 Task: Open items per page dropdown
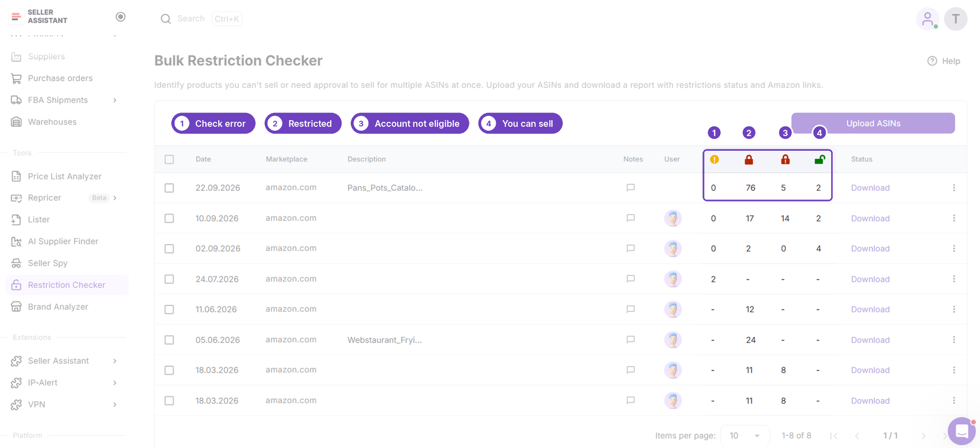point(745,436)
